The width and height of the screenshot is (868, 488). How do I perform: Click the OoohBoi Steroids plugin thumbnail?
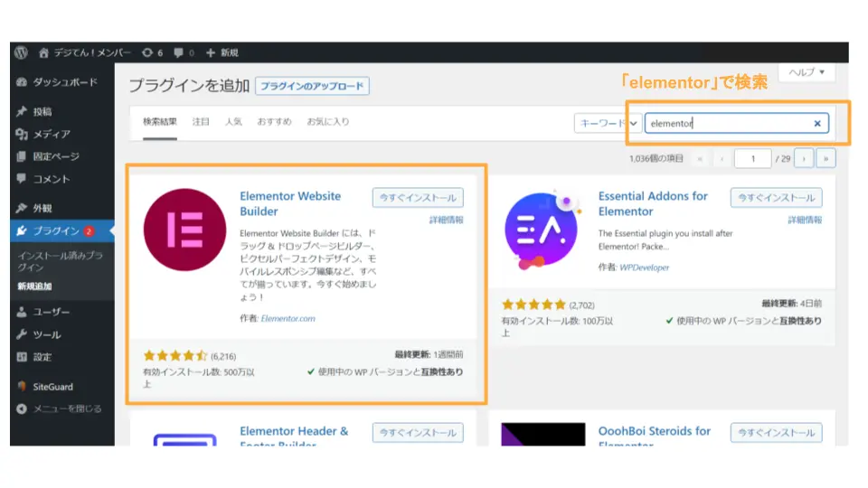543,435
